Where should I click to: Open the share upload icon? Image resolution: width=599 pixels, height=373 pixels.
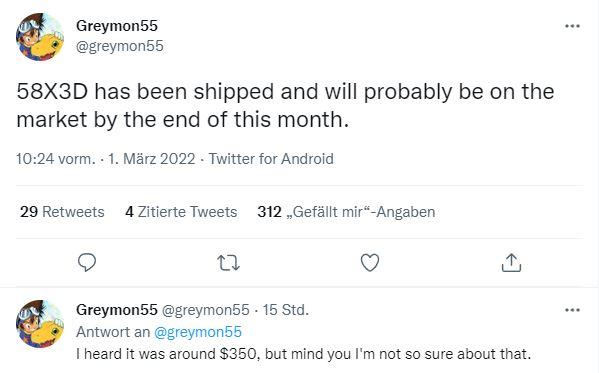tap(511, 263)
